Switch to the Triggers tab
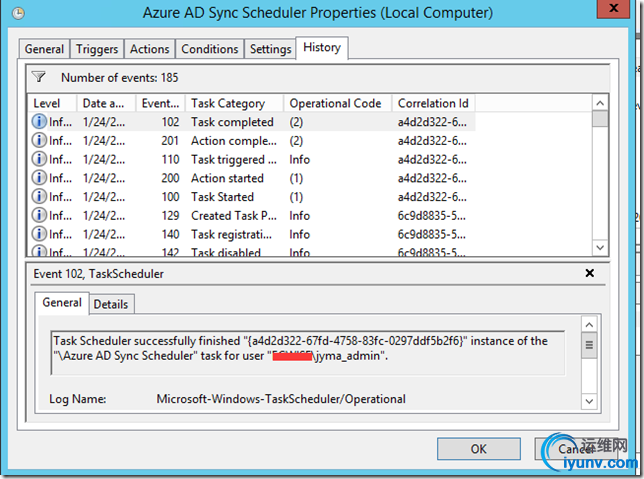644x479 pixels. coord(97,49)
